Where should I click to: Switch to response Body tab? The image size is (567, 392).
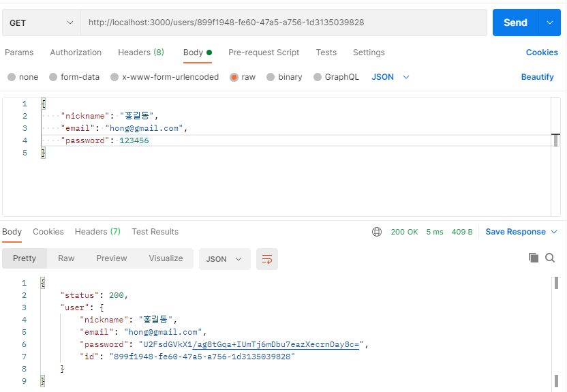coord(12,232)
